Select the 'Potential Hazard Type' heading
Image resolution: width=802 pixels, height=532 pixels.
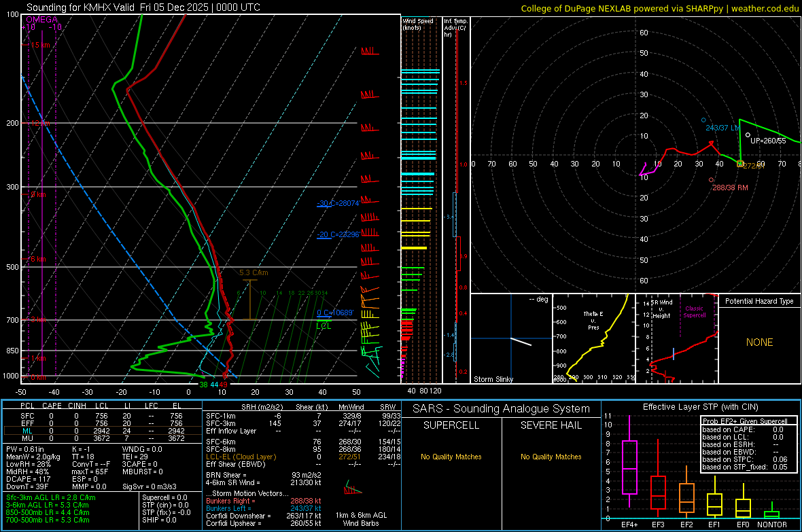(759, 301)
